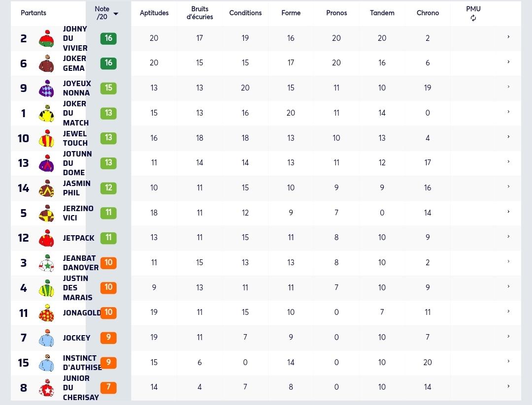Open the Note /20 sort dropdown arrow
The image size is (532, 405).
tap(116, 14)
